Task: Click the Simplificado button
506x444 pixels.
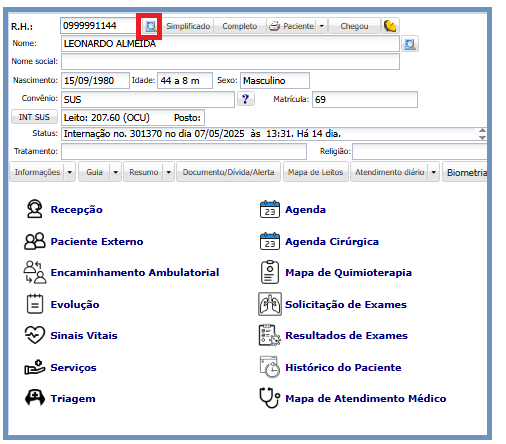Action: (x=188, y=26)
